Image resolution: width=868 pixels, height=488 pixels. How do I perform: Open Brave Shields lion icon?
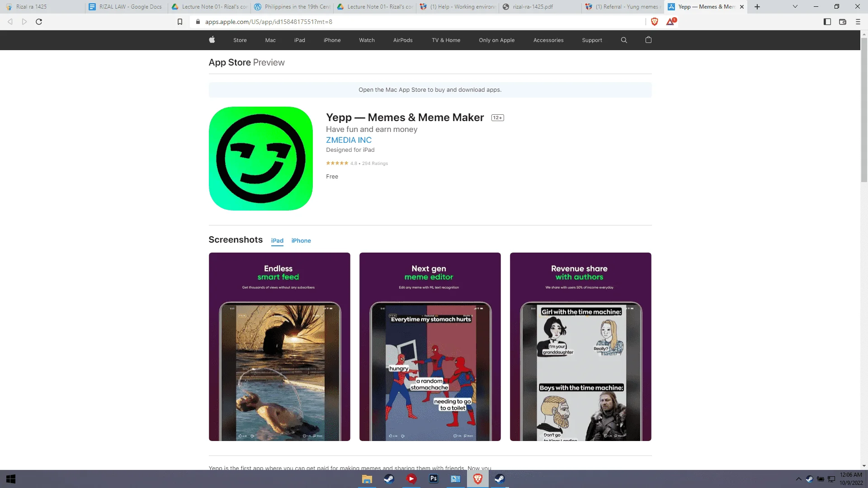[x=654, y=22]
